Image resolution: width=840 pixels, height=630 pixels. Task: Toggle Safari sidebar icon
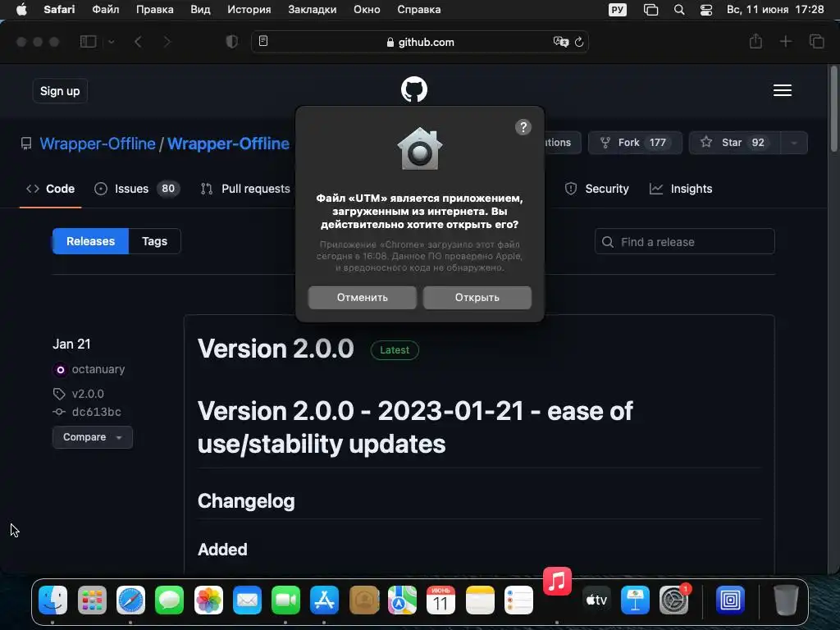[x=89, y=41]
